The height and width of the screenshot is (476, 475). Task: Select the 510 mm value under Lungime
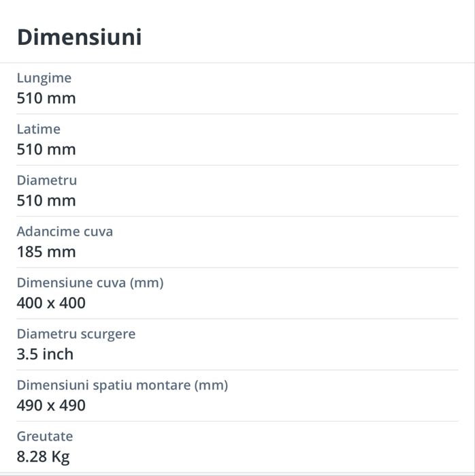(46, 98)
